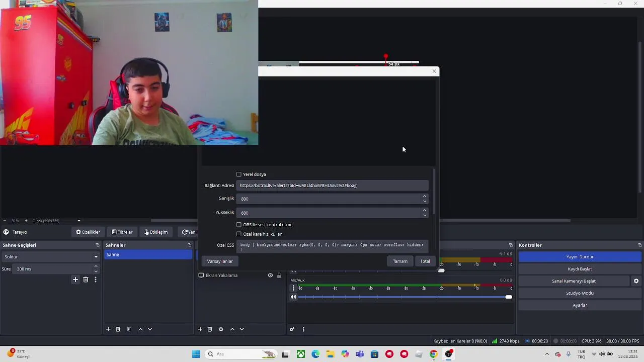This screenshot has height=362, width=644.
Task: Open scene filters icon in Sahneler panel
Action: [129, 329]
